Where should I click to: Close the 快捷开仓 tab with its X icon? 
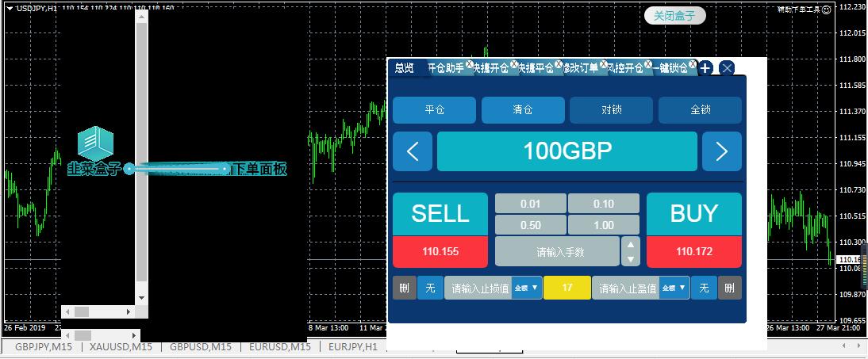[513, 64]
